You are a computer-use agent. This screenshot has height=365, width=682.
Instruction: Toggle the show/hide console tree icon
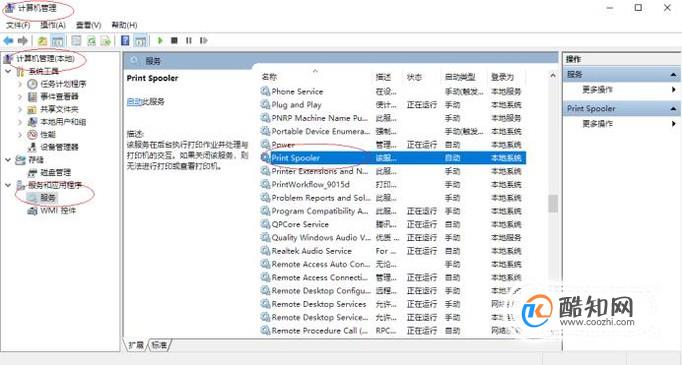click(57, 41)
